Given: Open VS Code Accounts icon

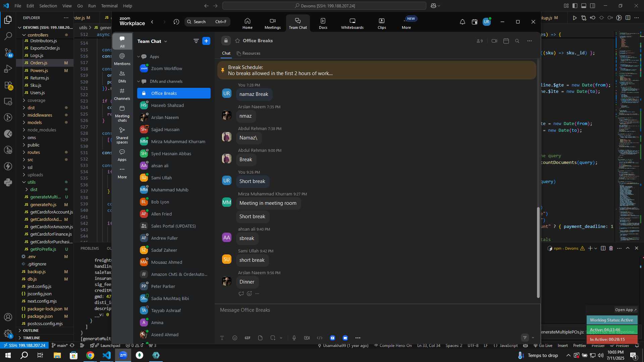Looking at the screenshot, I should 8,317.
